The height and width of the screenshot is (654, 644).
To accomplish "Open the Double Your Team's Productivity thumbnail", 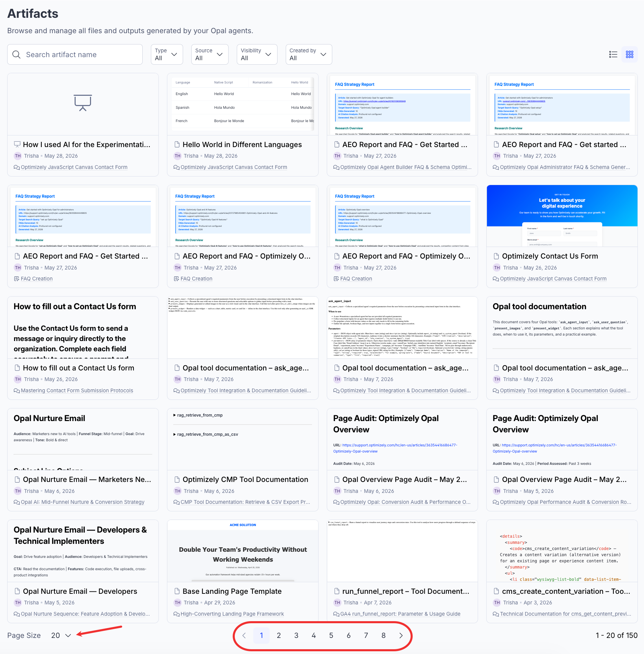I will 243,551.
